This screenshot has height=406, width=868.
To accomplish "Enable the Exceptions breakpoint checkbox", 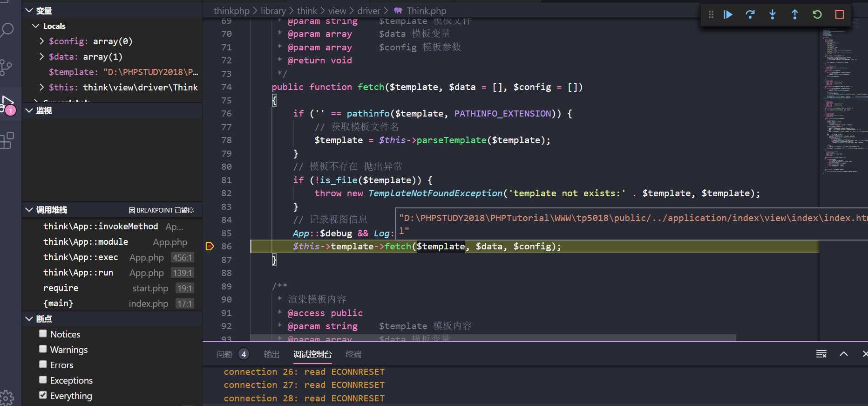I will (x=43, y=380).
